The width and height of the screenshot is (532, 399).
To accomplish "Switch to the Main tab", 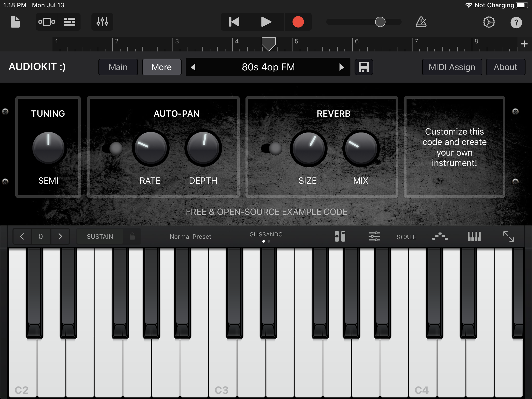I will coord(118,67).
